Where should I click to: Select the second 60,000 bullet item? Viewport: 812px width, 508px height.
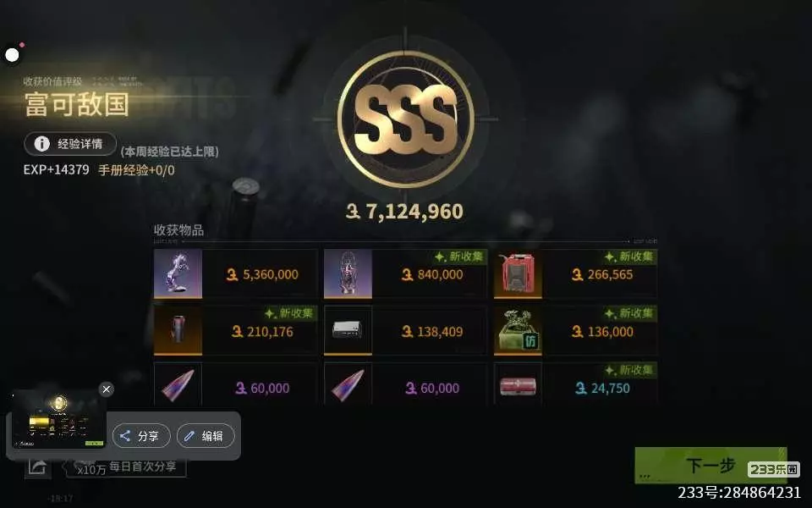(x=405, y=384)
